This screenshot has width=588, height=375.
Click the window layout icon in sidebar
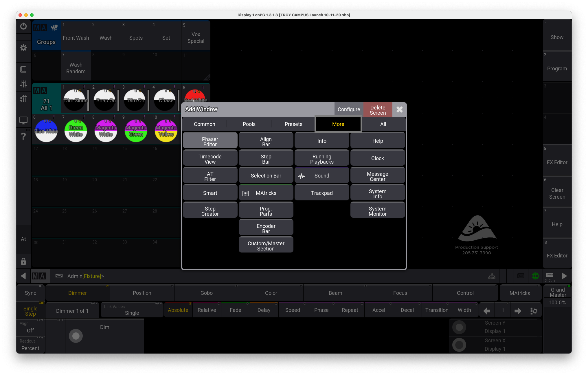point(23,69)
